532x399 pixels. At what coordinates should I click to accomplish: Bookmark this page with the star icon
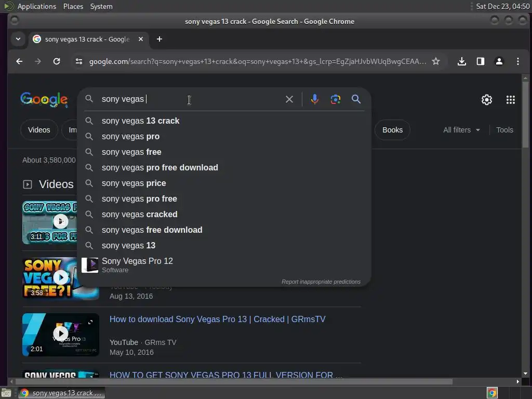[x=436, y=61]
